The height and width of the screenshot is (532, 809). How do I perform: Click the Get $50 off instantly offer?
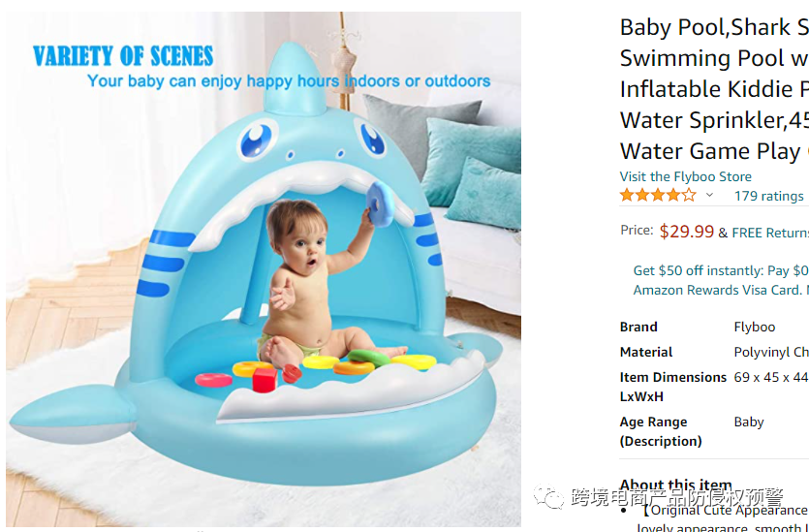click(721, 270)
